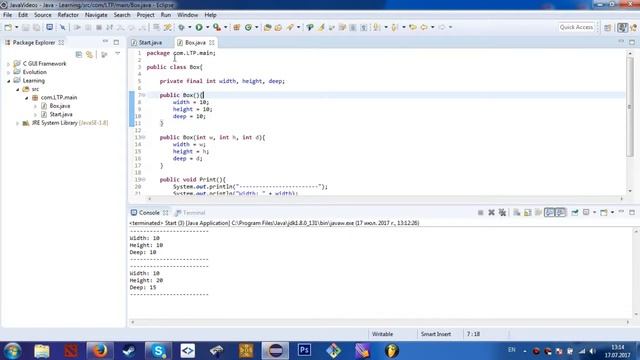
Task: Expand the JRE System Library node
Action: click(18, 123)
